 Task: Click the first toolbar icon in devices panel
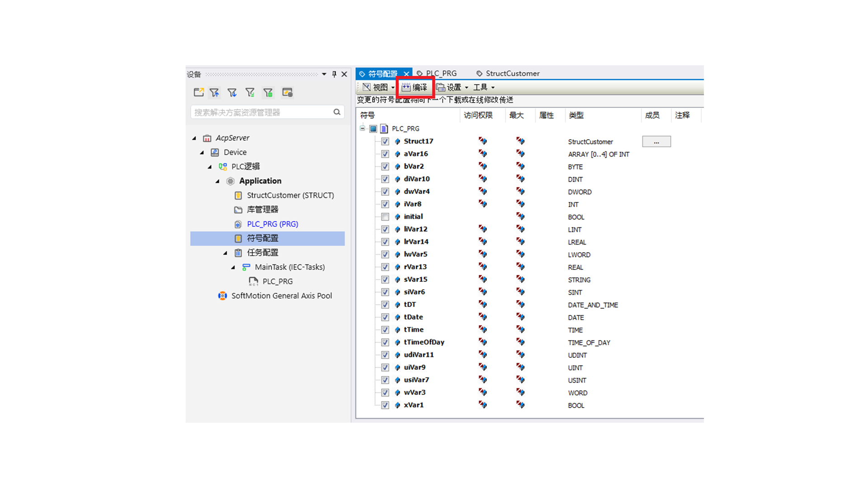pos(198,92)
